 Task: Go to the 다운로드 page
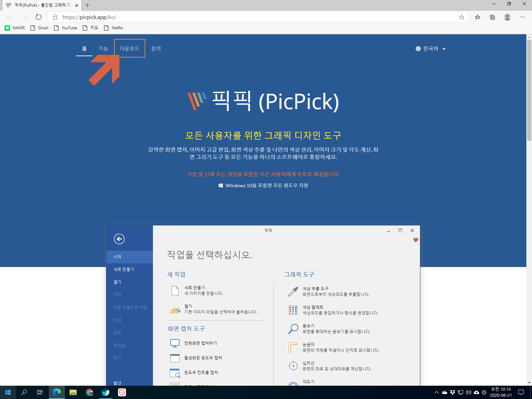click(x=130, y=49)
